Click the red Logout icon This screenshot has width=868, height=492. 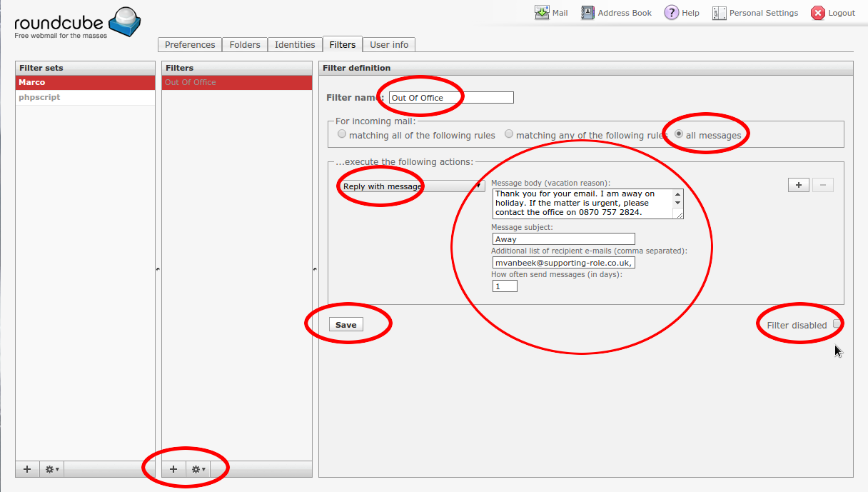[818, 13]
